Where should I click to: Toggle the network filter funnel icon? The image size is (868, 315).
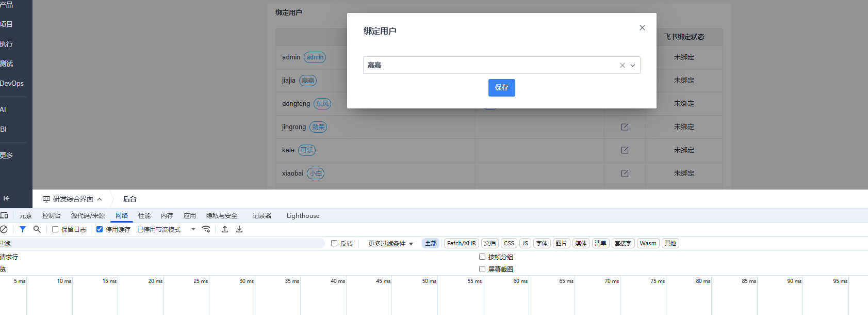tap(23, 229)
